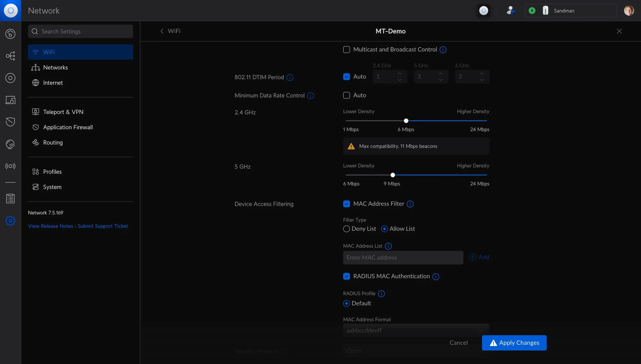Open the System Log clipboard icon
This screenshot has height=364, width=641.
(10, 198)
